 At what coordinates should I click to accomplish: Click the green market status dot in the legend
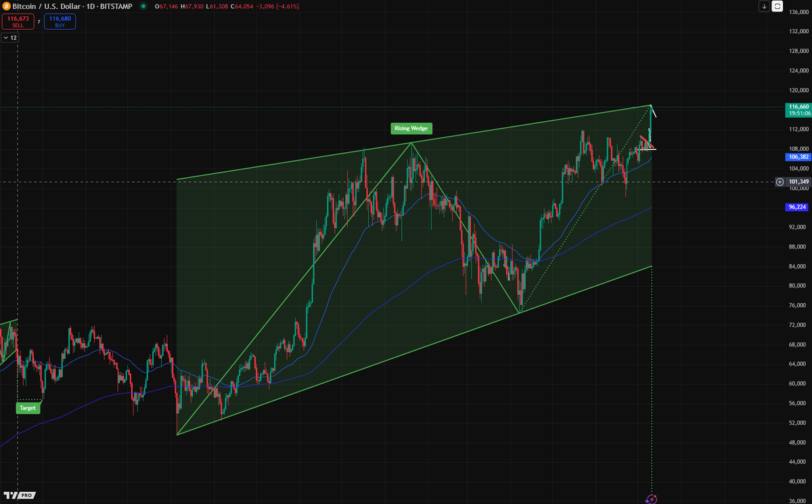(143, 6)
